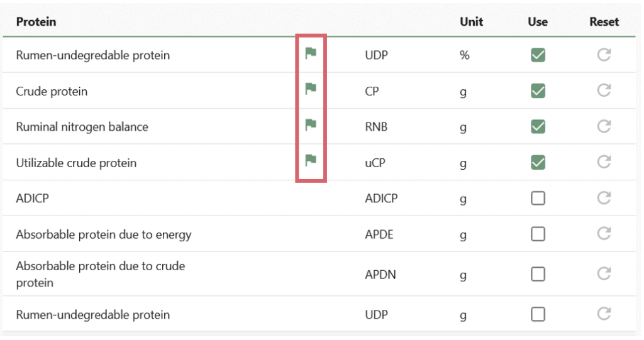
Task: Uncheck Use for UDP percent row
Action: coord(538,55)
